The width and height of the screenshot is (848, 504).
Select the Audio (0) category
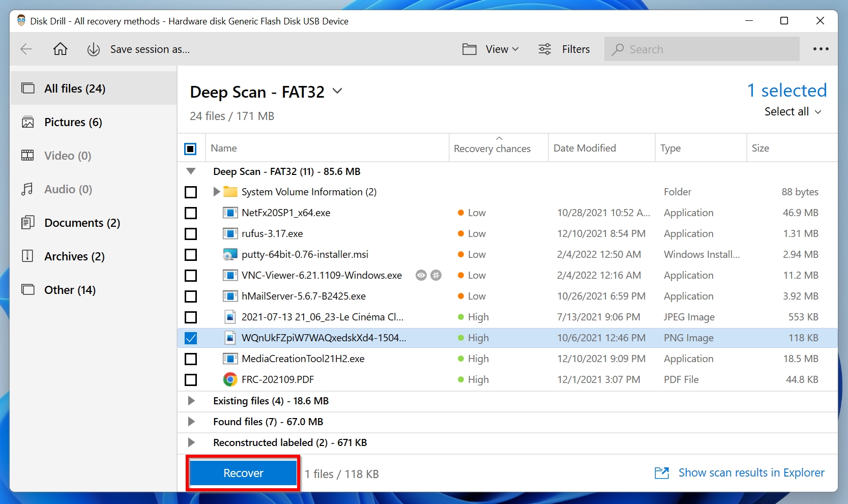click(x=94, y=189)
